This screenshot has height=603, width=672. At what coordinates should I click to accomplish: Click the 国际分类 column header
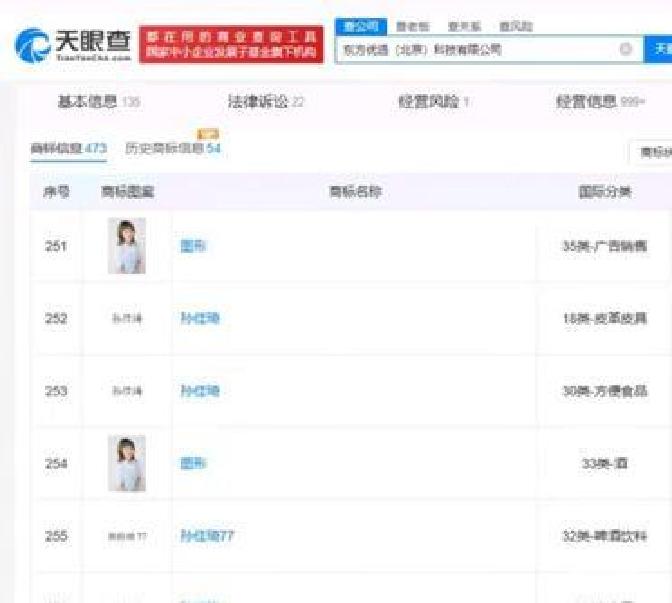click(605, 192)
